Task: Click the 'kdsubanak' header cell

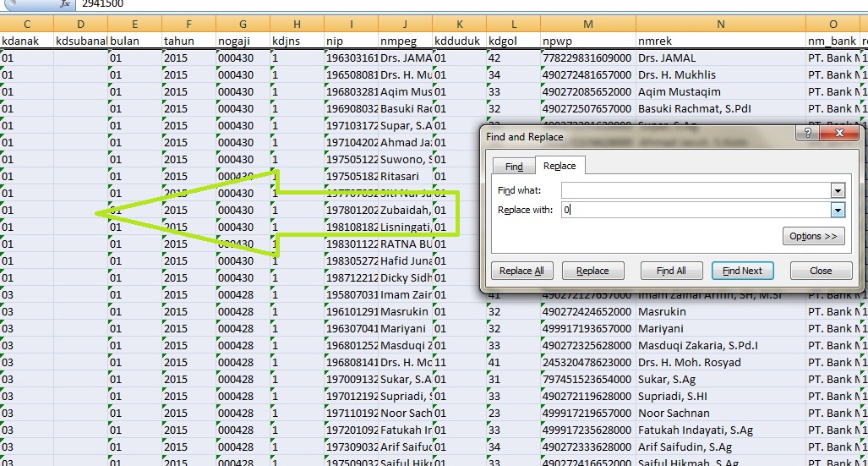Action: (x=81, y=41)
